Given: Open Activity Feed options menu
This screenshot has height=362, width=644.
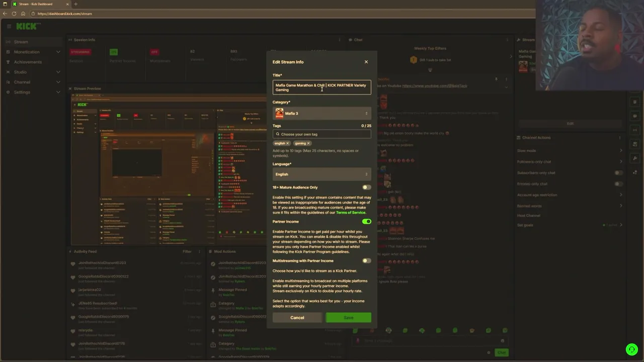Looking at the screenshot, I should coord(199,251).
